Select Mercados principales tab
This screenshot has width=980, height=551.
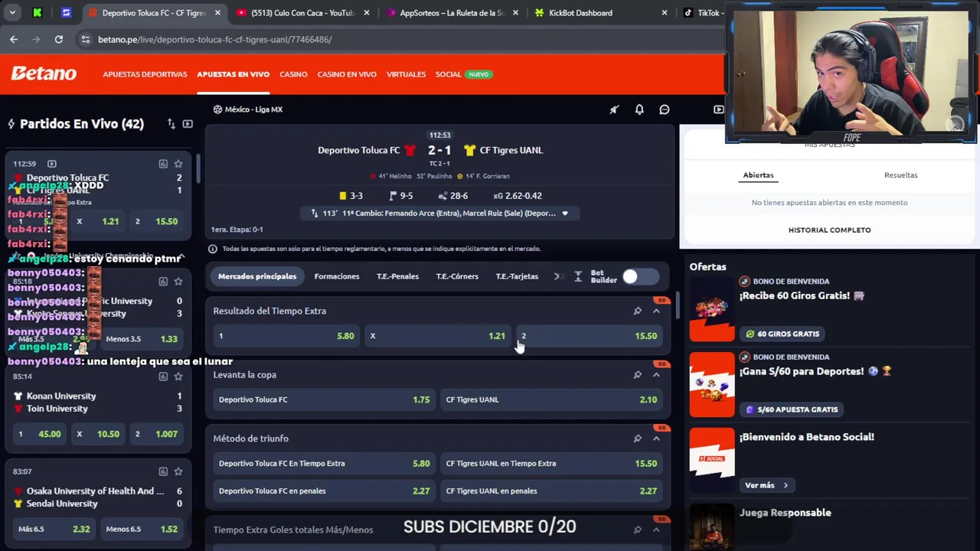coord(257,276)
